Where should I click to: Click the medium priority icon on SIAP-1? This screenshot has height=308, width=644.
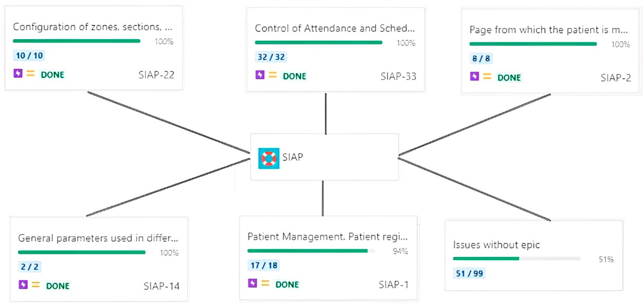point(265,283)
